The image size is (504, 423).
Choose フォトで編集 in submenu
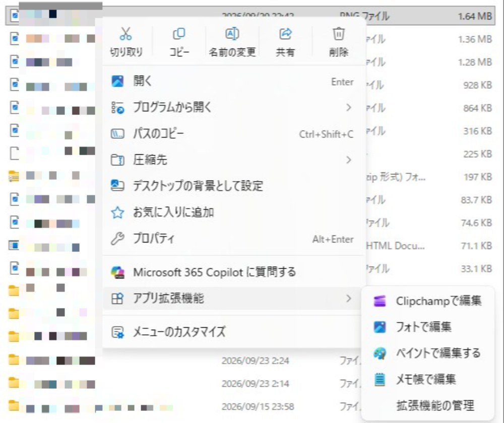coord(428,327)
